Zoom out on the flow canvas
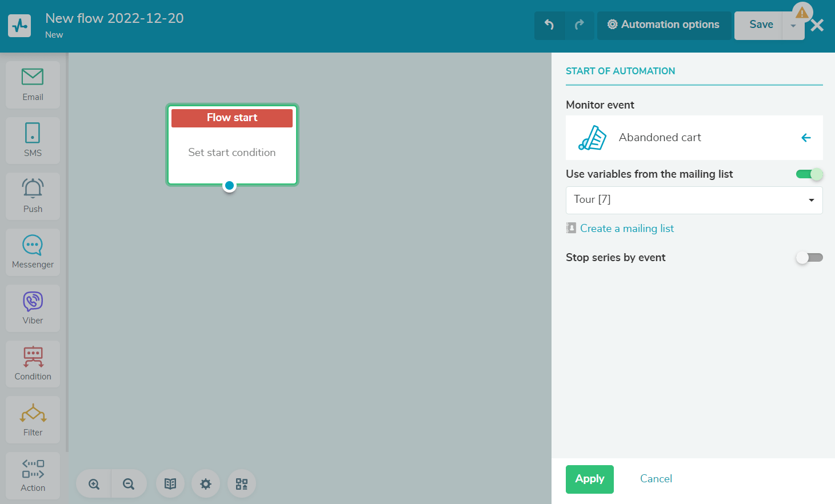 pyautogui.click(x=129, y=484)
